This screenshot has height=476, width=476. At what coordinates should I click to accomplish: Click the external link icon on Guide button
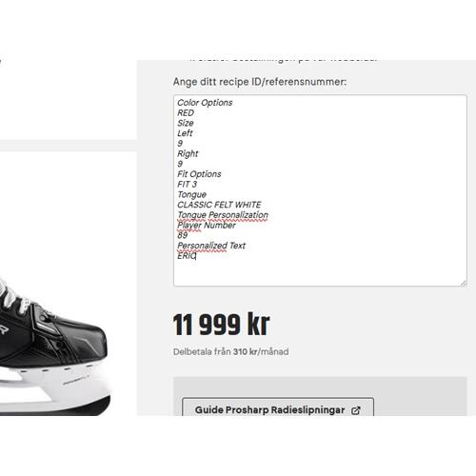[x=356, y=410]
